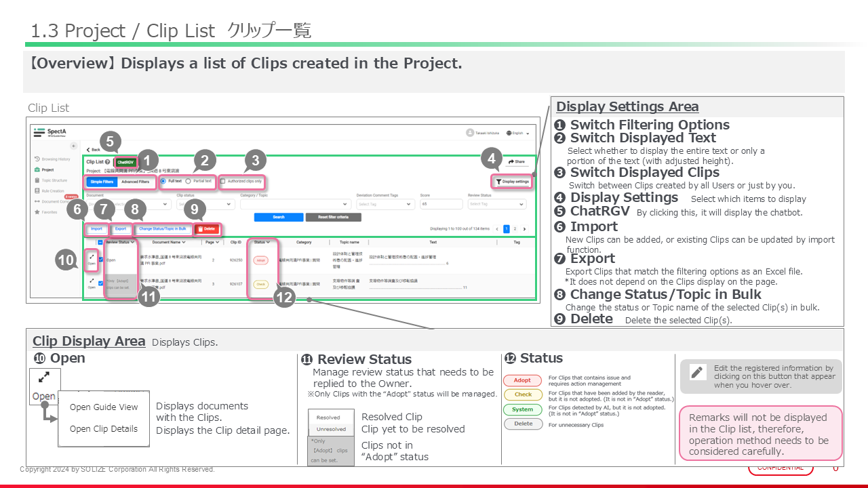Click the blue Search button

278,217
